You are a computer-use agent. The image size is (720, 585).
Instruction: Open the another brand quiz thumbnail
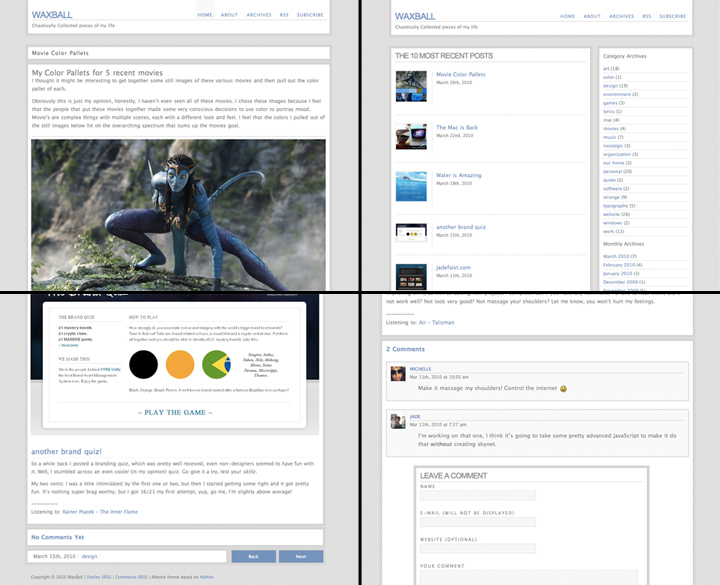click(x=411, y=232)
